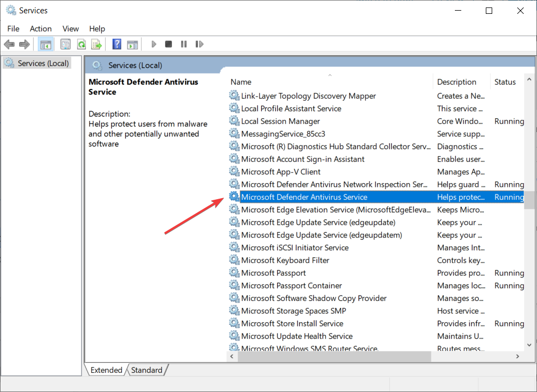Screen dimensions: 537x392
Task: Click gear icon of Local Session Manager
Action: 234,121
